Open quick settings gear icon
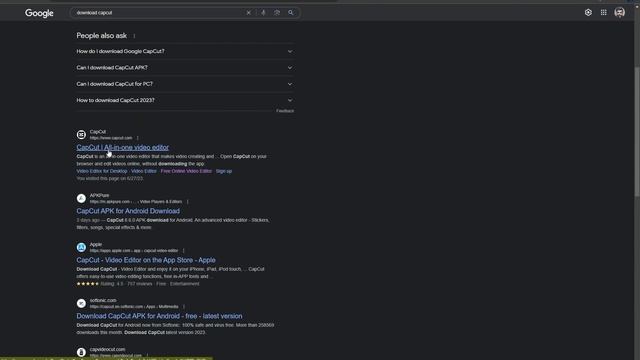Image resolution: width=640 pixels, height=360 pixels. point(588,13)
